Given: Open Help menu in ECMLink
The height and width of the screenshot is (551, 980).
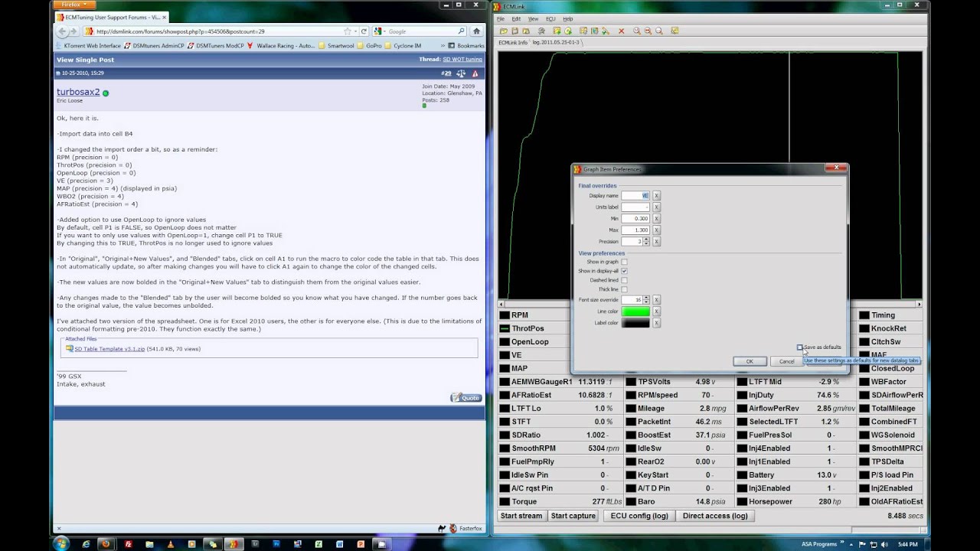Looking at the screenshot, I should [568, 18].
